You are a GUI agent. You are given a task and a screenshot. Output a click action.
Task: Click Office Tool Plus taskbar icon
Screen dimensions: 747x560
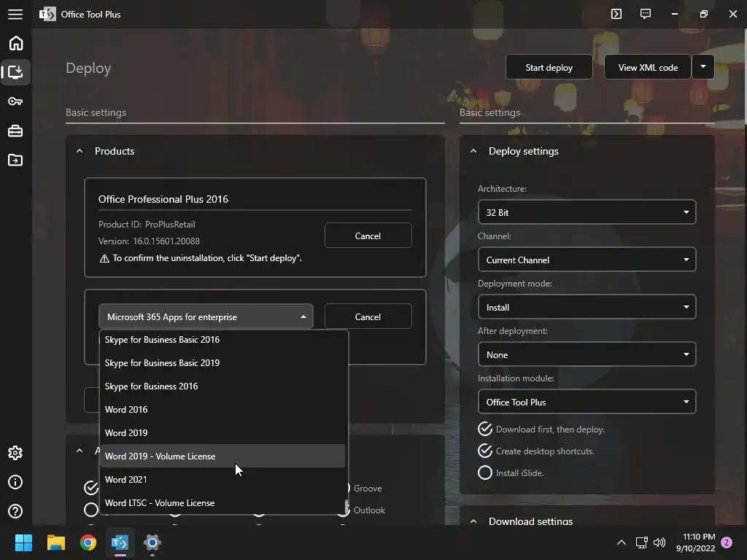tap(120, 542)
